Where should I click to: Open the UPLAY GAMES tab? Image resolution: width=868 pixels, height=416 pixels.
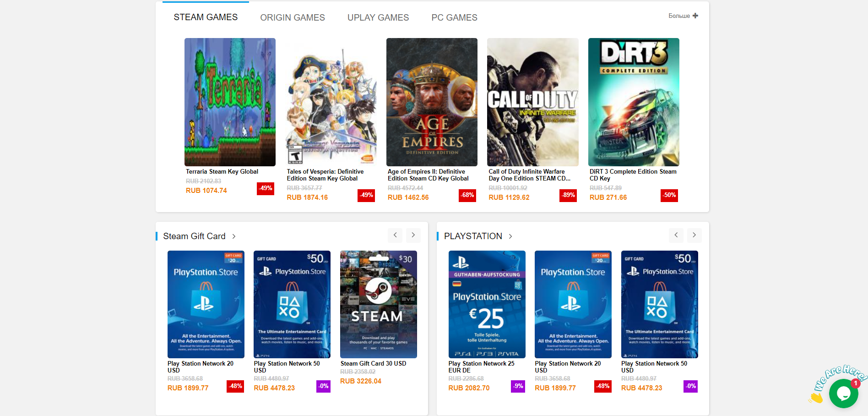pos(378,17)
